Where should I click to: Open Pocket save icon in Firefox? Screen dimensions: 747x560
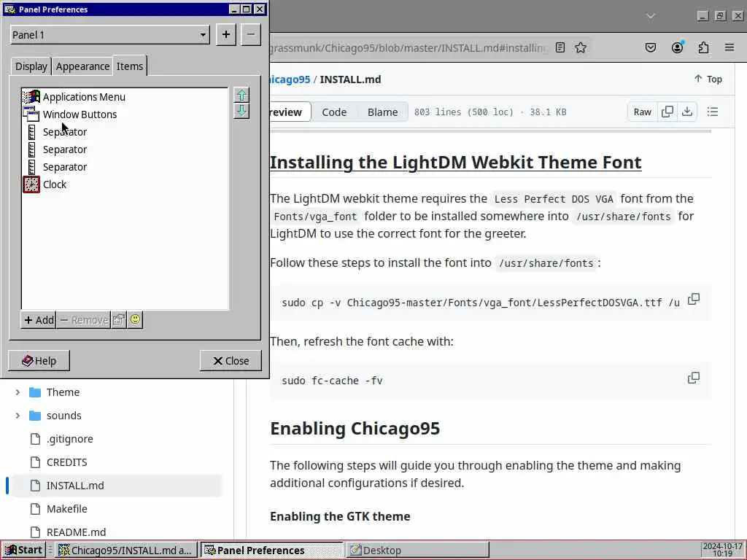(650, 47)
